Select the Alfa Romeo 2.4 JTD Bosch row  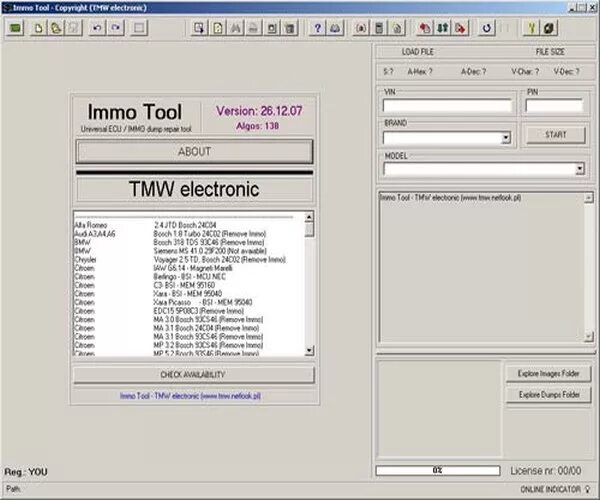pos(189,225)
